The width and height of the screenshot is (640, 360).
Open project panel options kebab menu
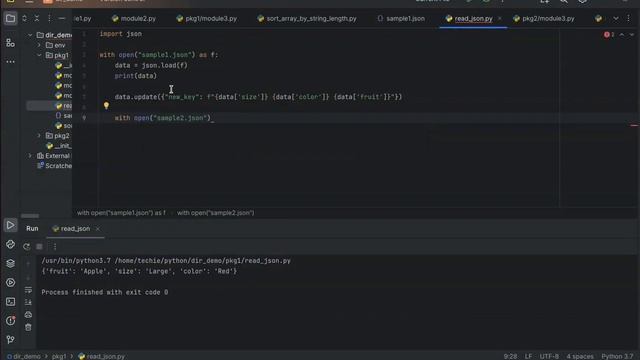pyautogui.click(x=49, y=18)
